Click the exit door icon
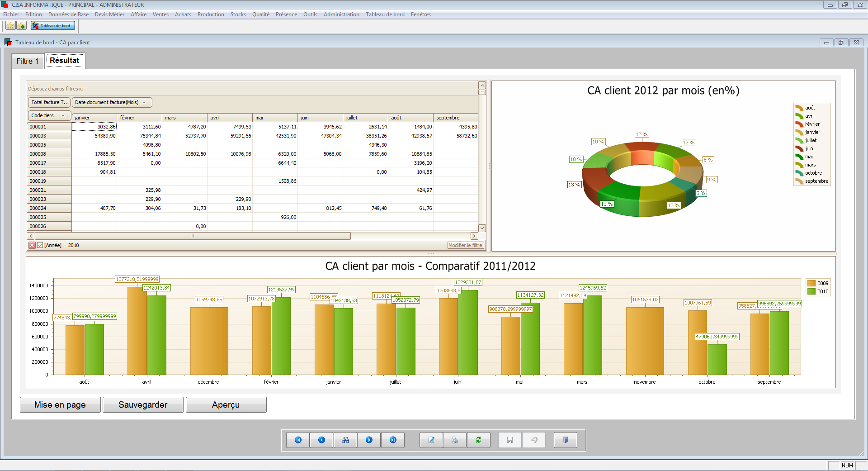The height and width of the screenshot is (471, 868). [565, 440]
